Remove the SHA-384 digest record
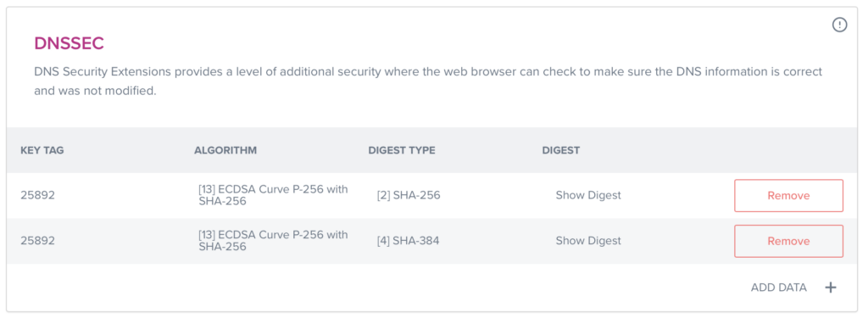 point(788,241)
